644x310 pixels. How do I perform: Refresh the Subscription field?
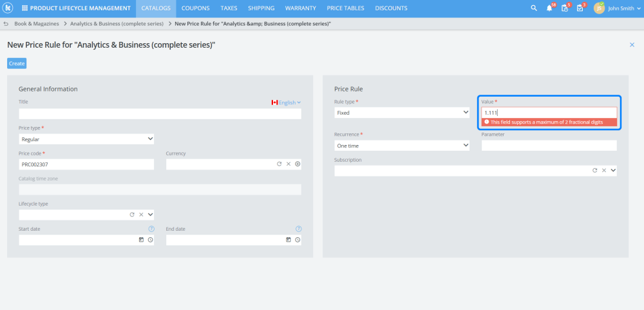coord(594,170)
